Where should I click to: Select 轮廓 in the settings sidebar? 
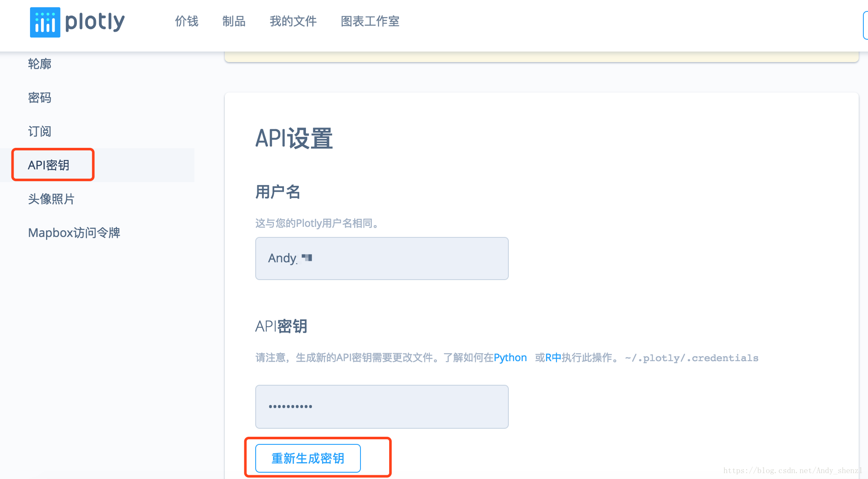(40, 64)
